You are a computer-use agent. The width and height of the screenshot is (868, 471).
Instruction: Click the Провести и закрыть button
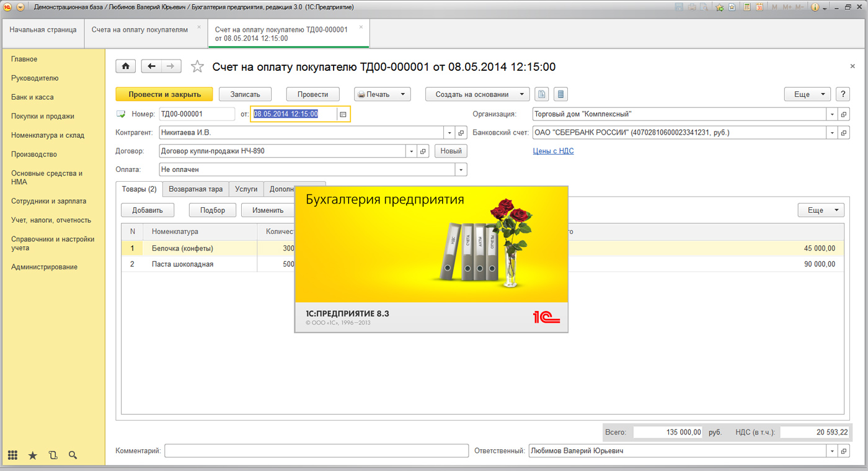tap(164, 94)
